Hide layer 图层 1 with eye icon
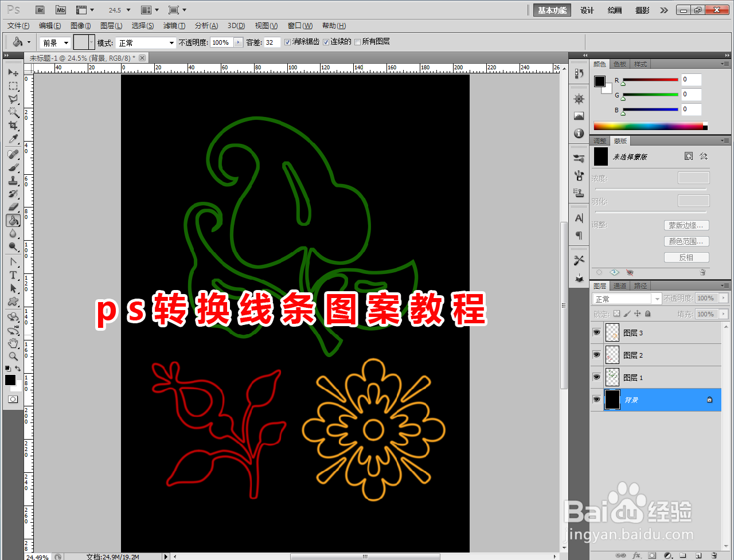Image resolution: width=734 pixels, height=560 pixels. pyautogui.click(x=596, y=377)
